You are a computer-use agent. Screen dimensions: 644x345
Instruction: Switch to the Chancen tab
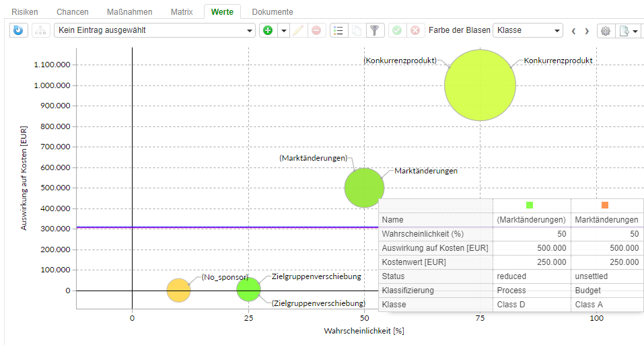coord(73,12)
